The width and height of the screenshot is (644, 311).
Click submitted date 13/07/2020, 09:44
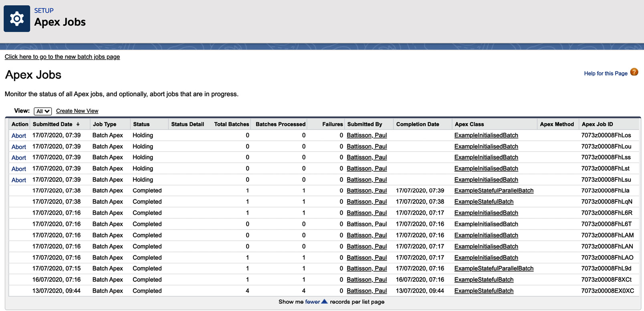click(57, 291)
